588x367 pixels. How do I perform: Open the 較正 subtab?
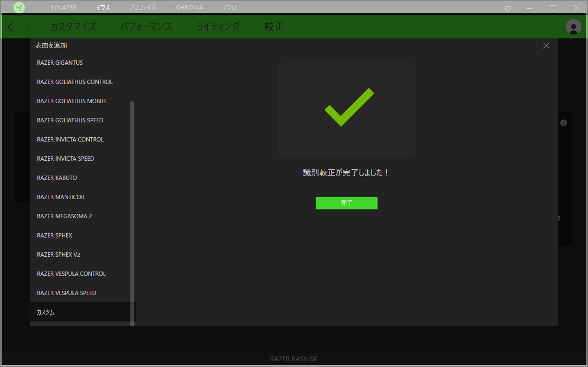[x=274, y=27]
